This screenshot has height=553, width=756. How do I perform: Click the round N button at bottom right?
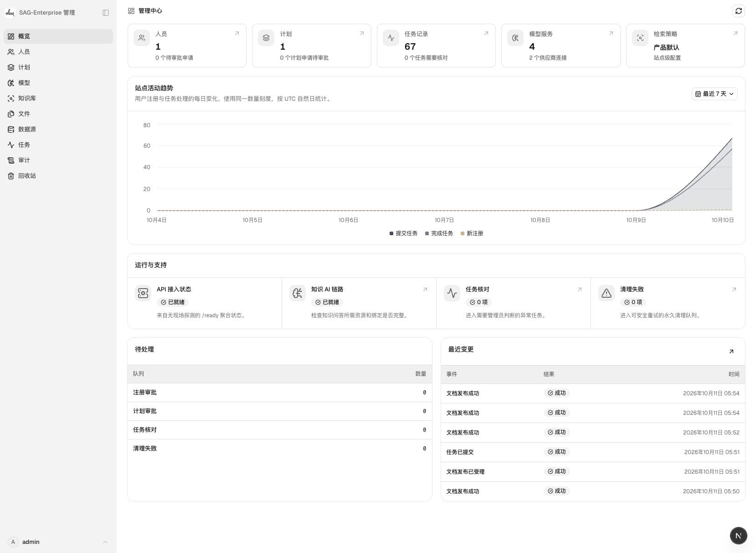click(738, 536)
